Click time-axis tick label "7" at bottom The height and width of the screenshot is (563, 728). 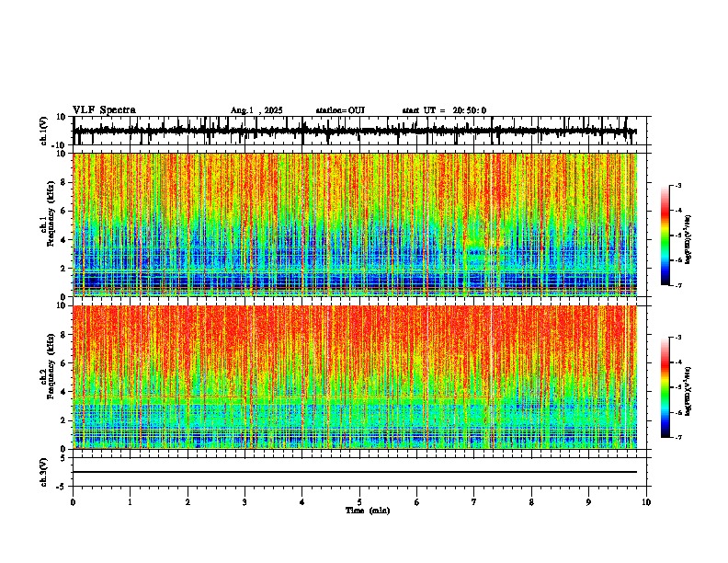point(474,502)
